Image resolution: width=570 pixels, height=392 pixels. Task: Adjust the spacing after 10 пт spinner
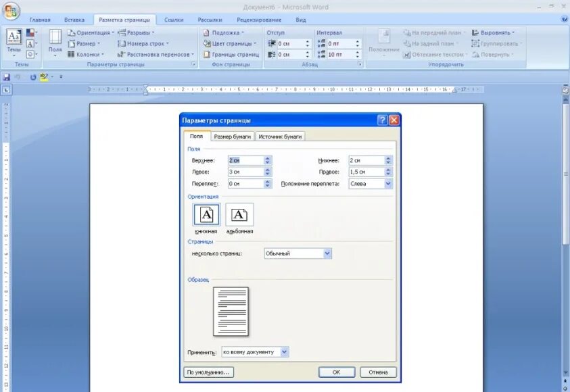tap(358, 55)
